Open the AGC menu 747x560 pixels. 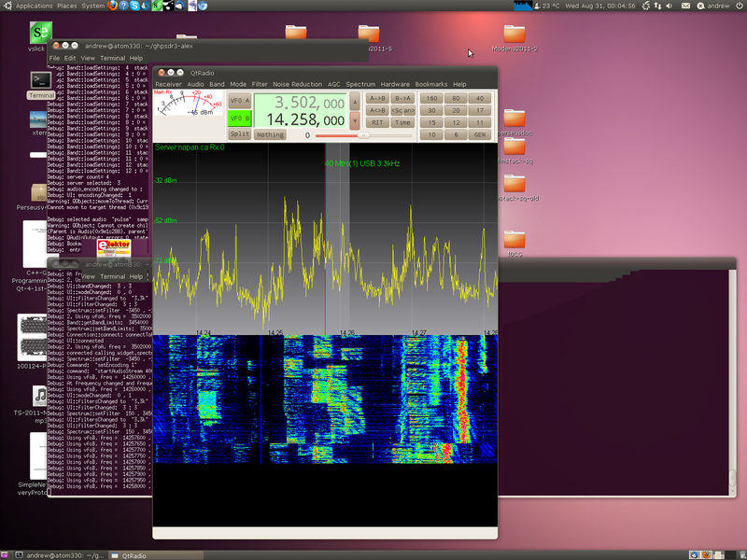(334, 84)
